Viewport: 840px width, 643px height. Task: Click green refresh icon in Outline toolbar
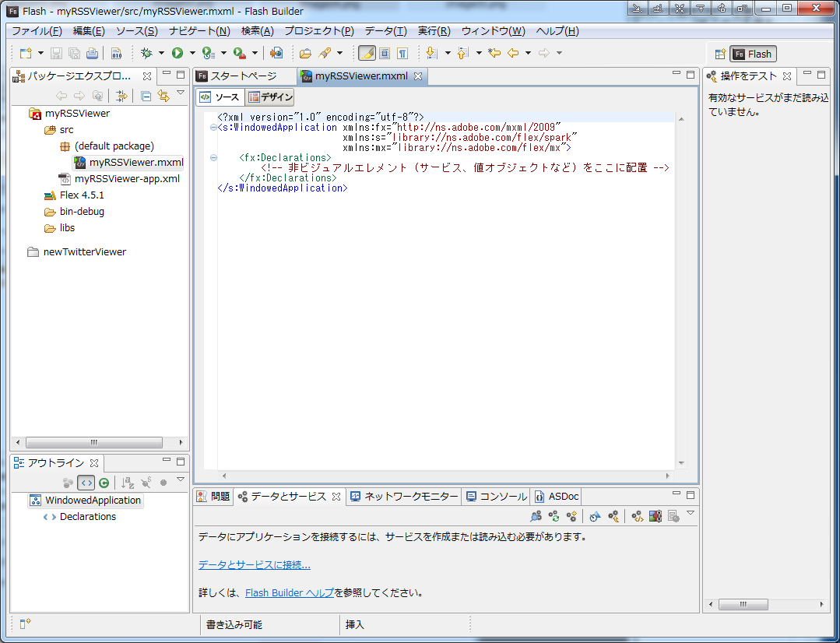pos(104,483)
